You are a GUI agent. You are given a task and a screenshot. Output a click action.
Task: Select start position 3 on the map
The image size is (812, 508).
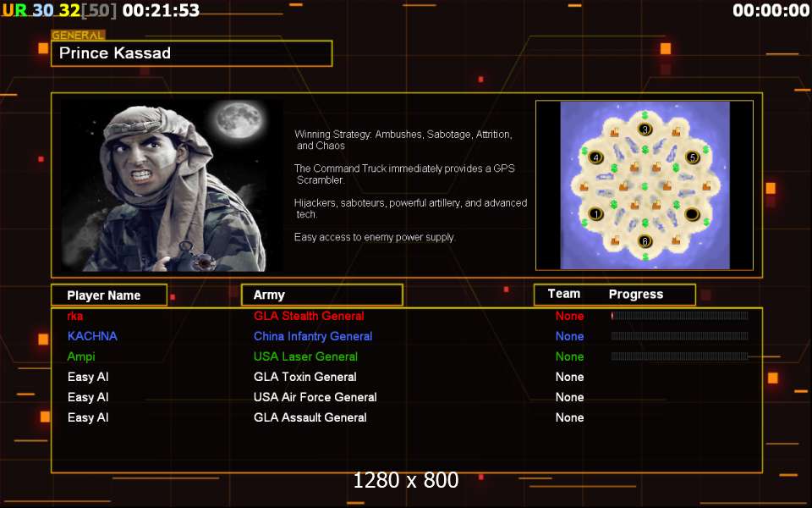[x=645, y=129]
